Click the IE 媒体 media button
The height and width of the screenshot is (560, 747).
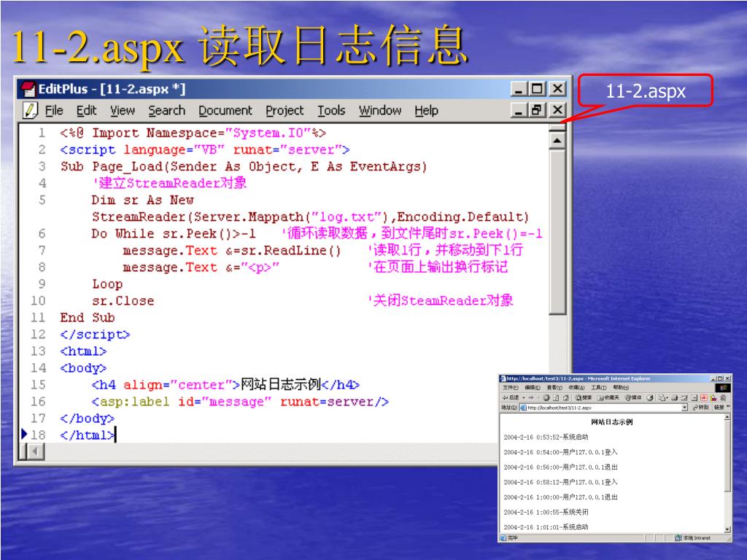coord(634,397)
